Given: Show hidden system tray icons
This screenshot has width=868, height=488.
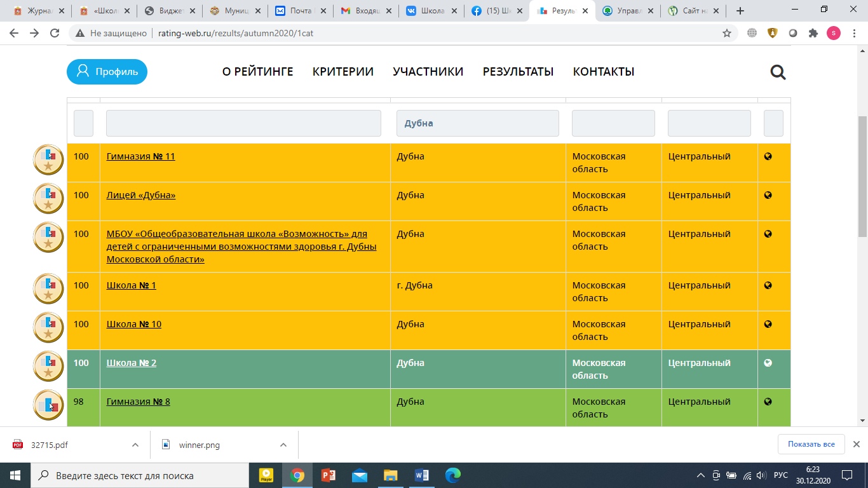Looking at the screenshot, I should point(701,475).
